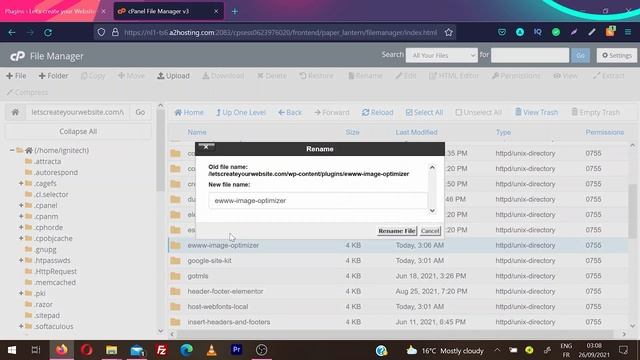Expand the .cphorde tree folder
The image size is (640, 360).
[x=21, y=227]
